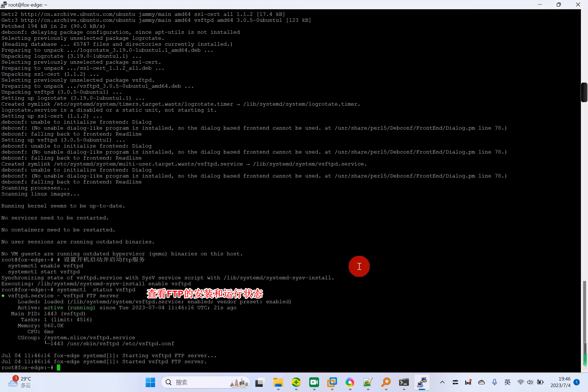Open the orange magnifier search app on taskbar

pos(386,382)
